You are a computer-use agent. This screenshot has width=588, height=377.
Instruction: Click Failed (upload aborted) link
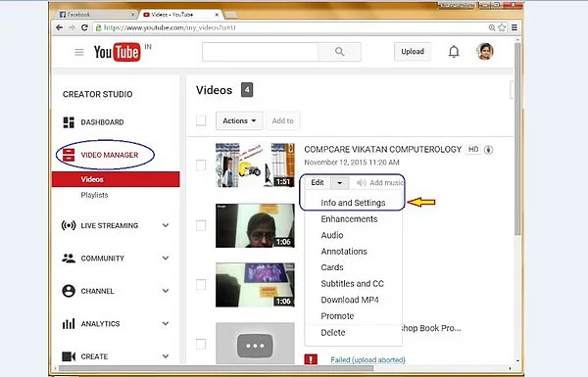pyautogui.click(x=367, y=359)
